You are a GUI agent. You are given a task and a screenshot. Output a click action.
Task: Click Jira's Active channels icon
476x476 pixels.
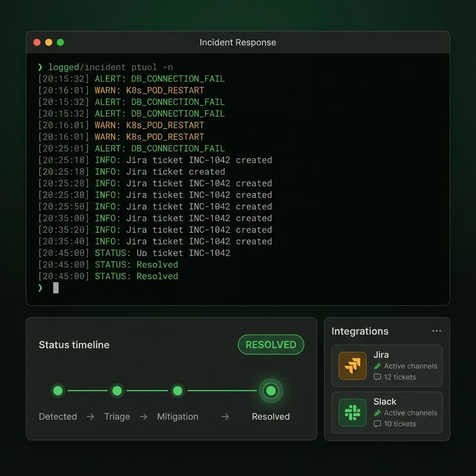point(377,366)
